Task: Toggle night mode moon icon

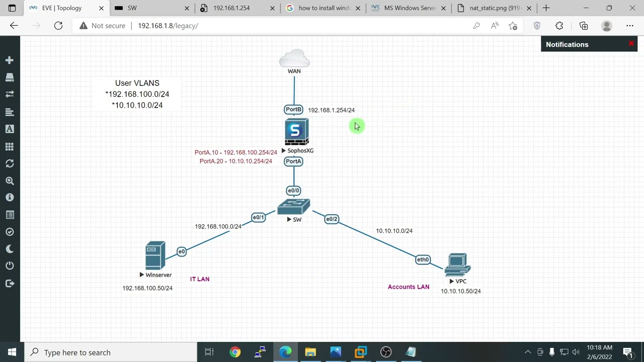Action: pyautogui.click(x=10, y=249)
